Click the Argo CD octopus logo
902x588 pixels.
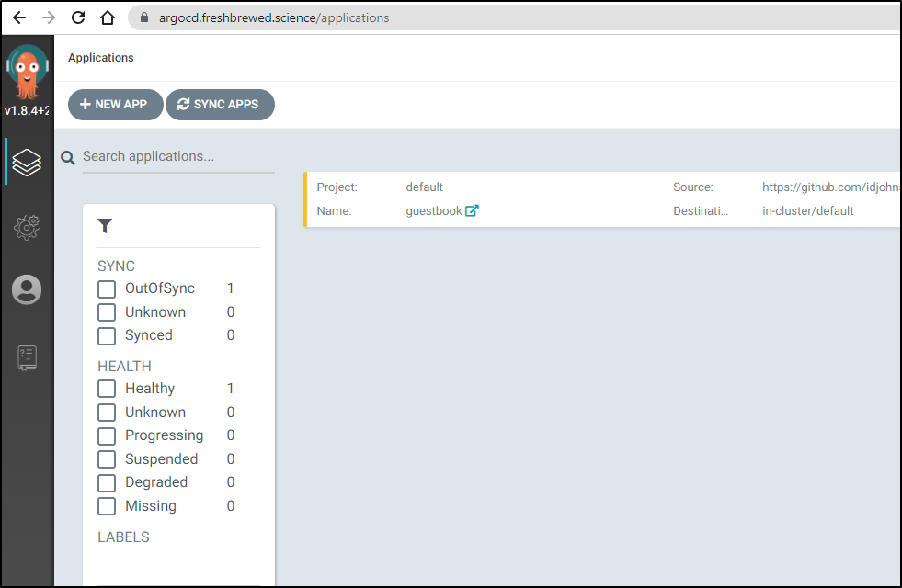pos(27,72)
